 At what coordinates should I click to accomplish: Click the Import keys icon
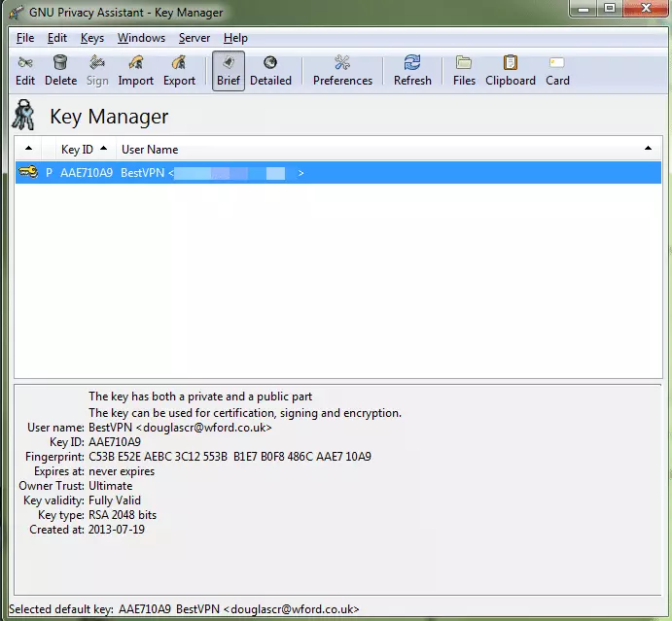coord(136,70)
